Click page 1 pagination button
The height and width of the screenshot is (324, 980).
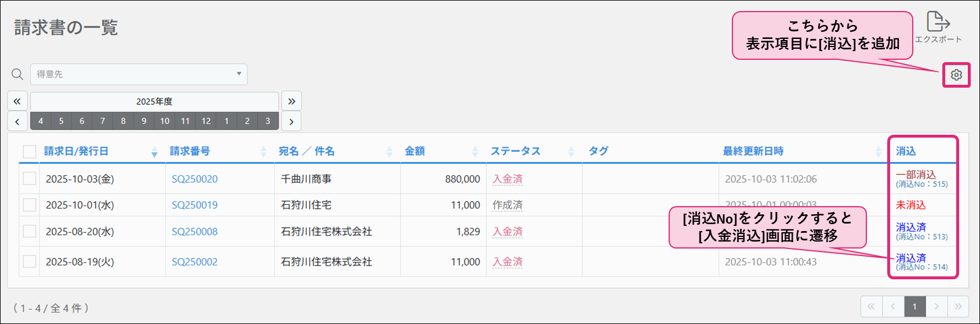tap(914, 307)
